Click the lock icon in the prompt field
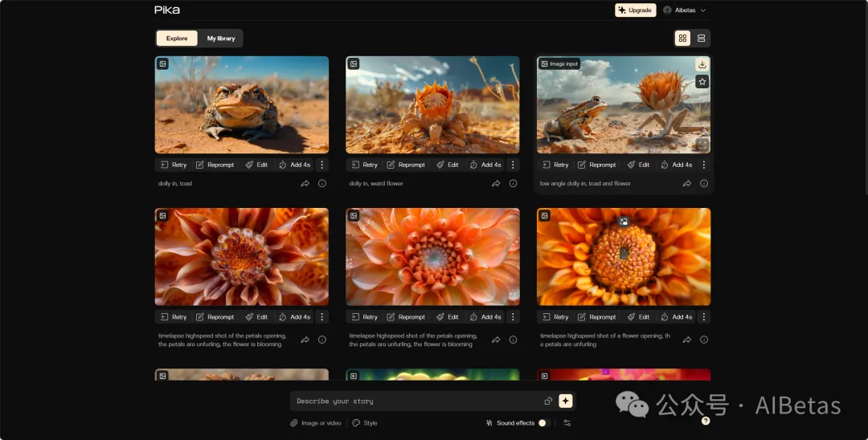The width and height of the screenshot is (868, 440). [x=548, y=401]
